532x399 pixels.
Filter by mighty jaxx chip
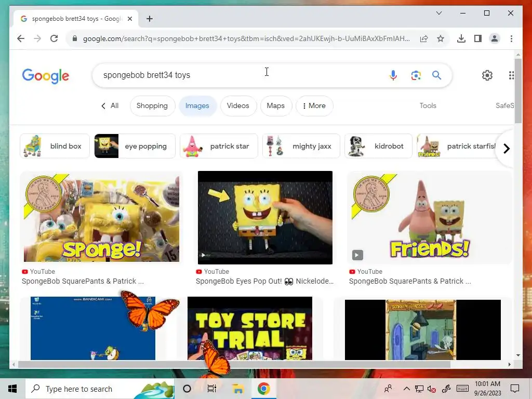pyautogui.click(x=301, y=146)
